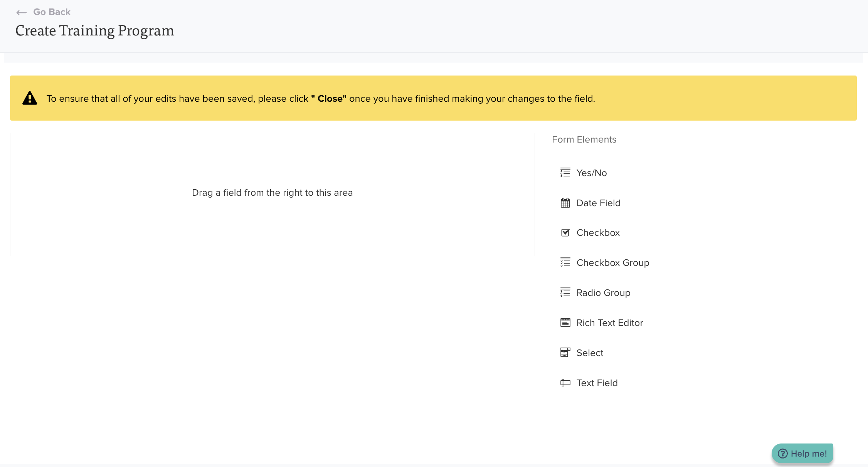
Task: Click the Checkbox element icon
Action: 565,233
